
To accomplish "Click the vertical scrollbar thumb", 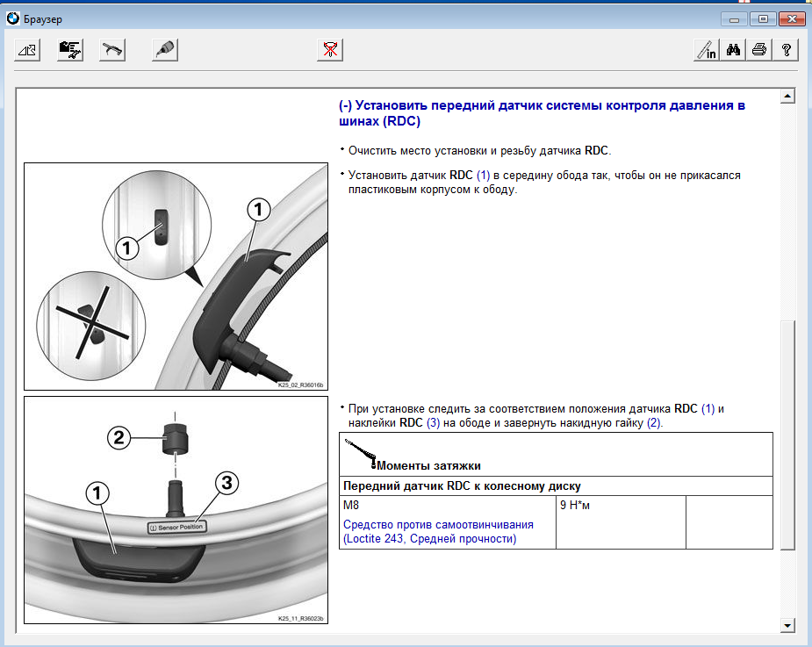I will [x=787, y=435].
